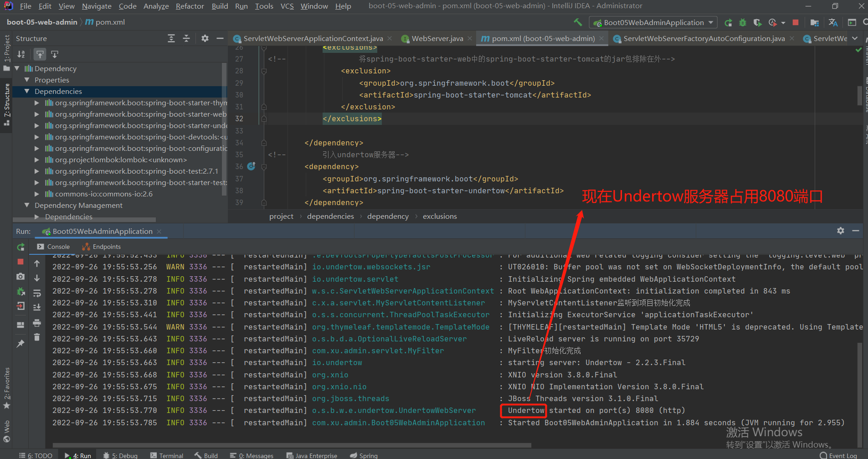This screenshot has height=459, width=868.
Task: Hide the Structure panel
Action: point(220,38)
